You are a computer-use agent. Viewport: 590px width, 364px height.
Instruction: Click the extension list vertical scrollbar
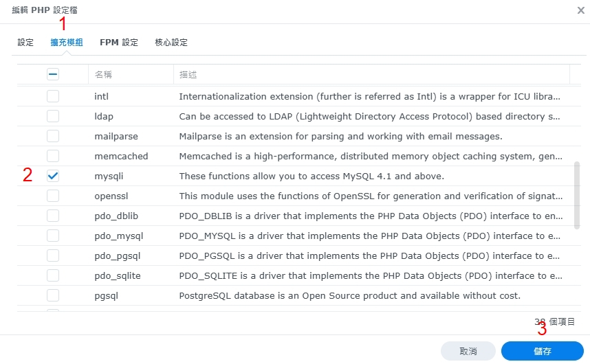tap(576, 196)
